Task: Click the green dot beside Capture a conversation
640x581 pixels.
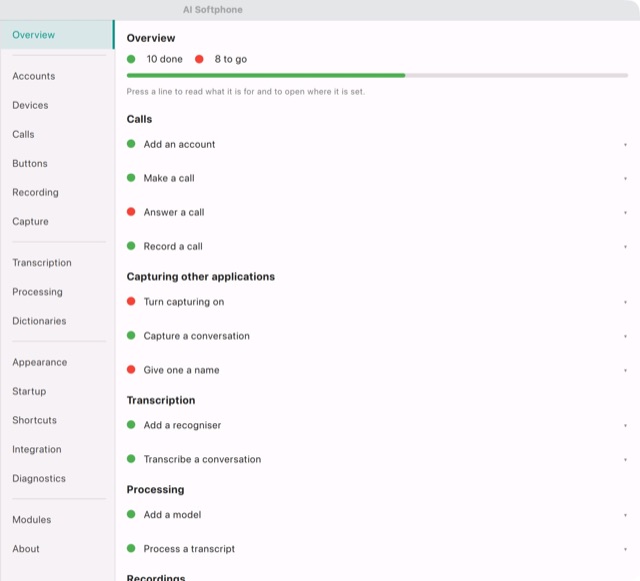Action: pos(131,335)
